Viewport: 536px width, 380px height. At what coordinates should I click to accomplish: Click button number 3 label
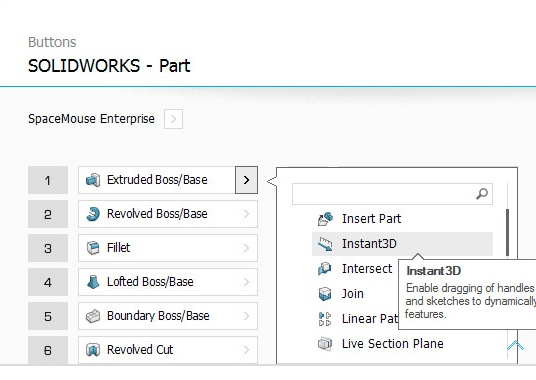[x=48, y=248]
